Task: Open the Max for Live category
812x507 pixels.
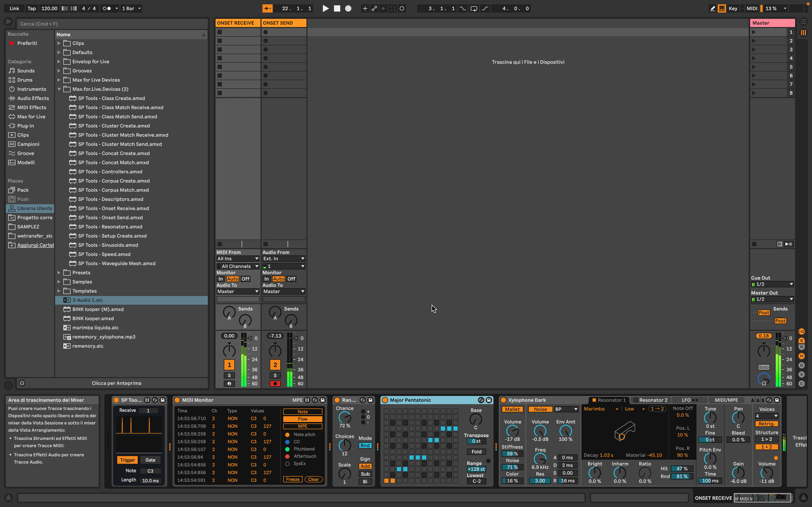Action: pos(31,117)
